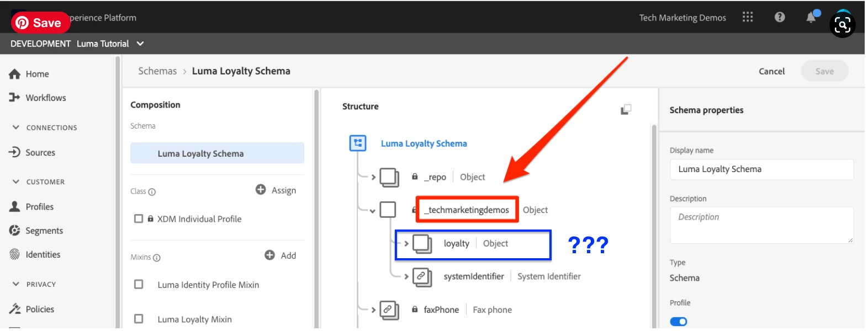Open Policies in sidebar
Viewport: 868px width, 331px height.
coord(40,309)
